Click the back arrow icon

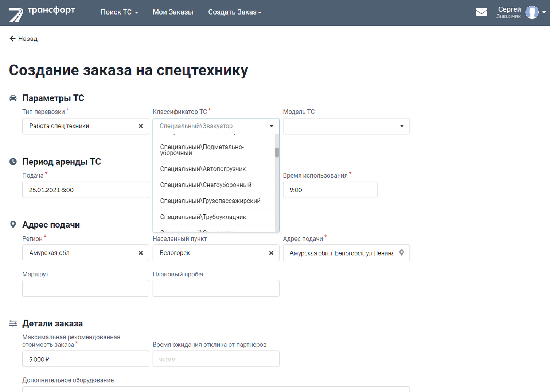(12, 39)
